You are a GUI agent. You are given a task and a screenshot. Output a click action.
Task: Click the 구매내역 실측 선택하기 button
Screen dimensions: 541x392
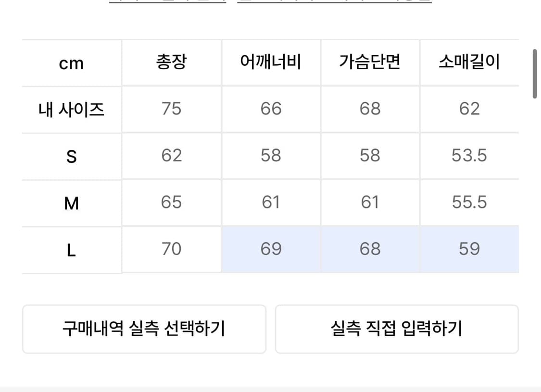point(144,329)
